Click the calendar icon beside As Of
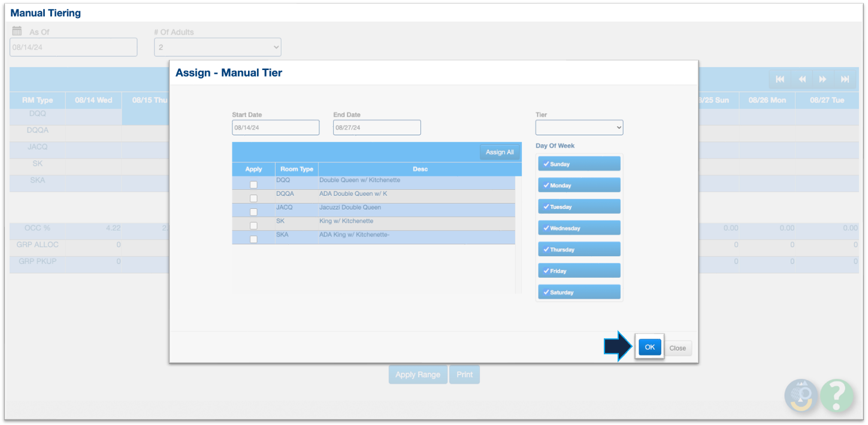 click(17, 32)
